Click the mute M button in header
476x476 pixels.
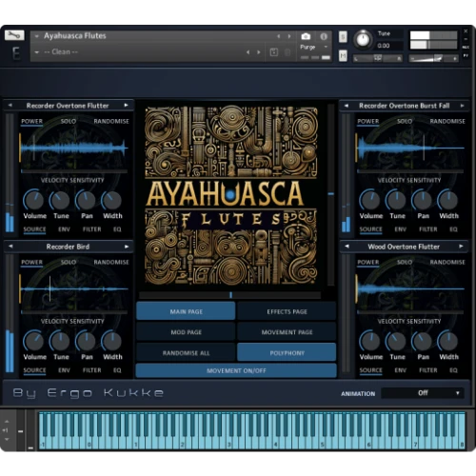(x=343, y=56)
